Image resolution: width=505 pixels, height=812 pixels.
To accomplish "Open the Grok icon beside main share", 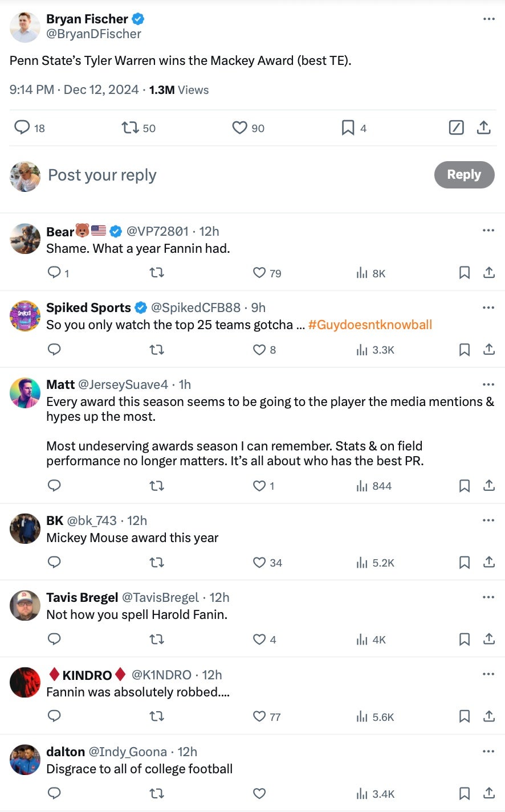I will point(456,127).
